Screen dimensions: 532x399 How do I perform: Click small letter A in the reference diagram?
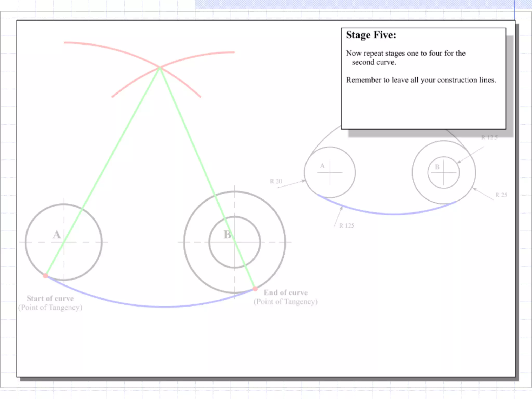(322, 166)
